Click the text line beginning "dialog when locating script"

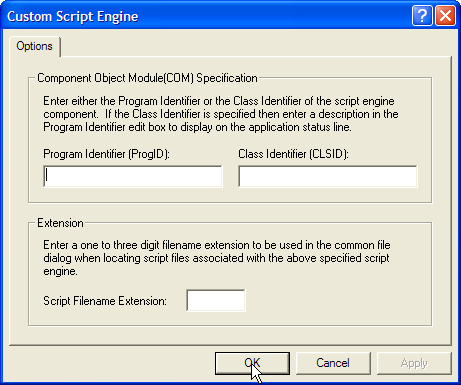(x=216, y=258)
